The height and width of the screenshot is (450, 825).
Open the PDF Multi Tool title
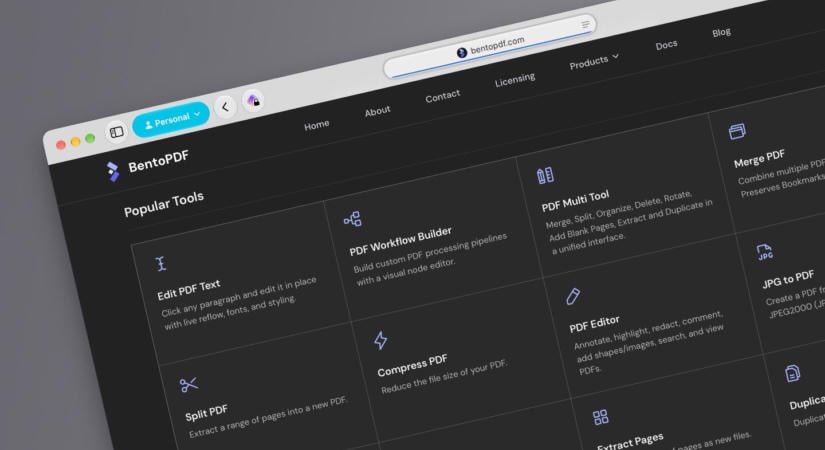pos(575,201)
